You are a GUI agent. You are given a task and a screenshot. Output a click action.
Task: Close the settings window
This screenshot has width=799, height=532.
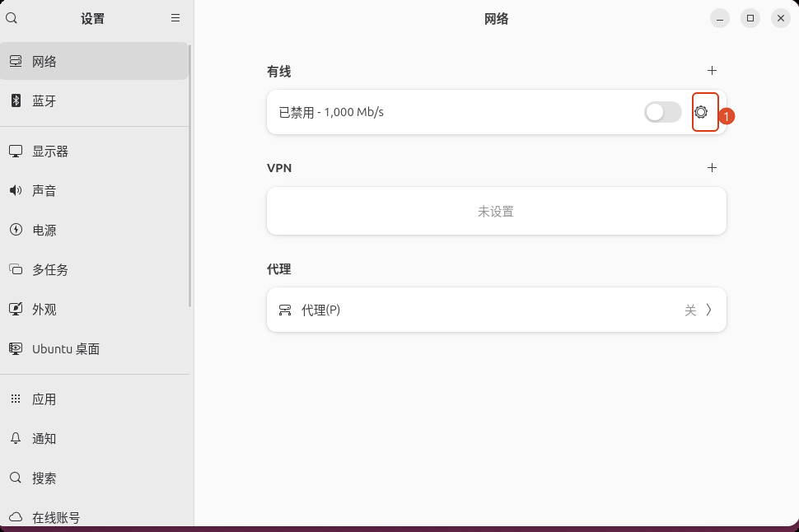click(x=781, y=18)
